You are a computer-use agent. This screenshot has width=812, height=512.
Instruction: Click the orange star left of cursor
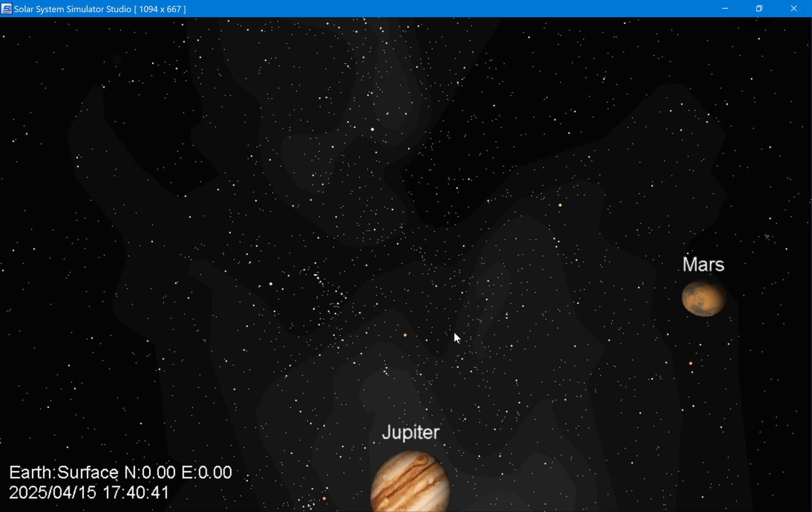point(405,335)
